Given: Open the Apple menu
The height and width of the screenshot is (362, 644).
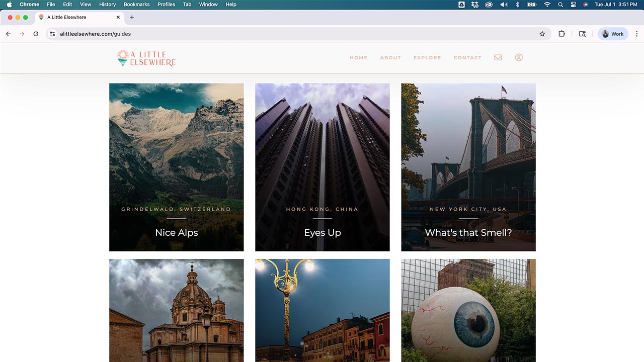Looking at the screenshot, I should click(x=9, y=5).
